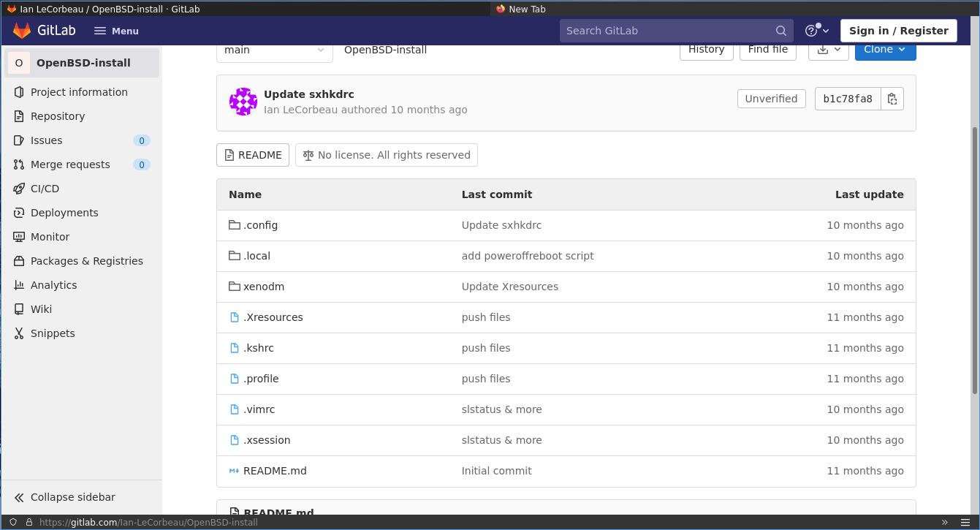This screenshot has width=980, height=530.
Task: Click the Packages & Registries icon
Action: click(19, 261)
